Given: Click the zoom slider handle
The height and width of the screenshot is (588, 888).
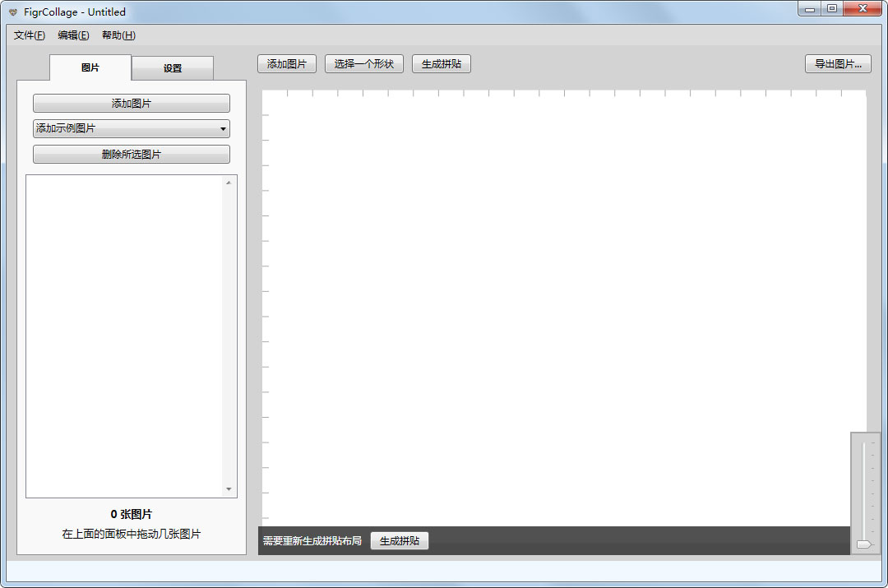Looking at the screenshot, I should point(863,544).
